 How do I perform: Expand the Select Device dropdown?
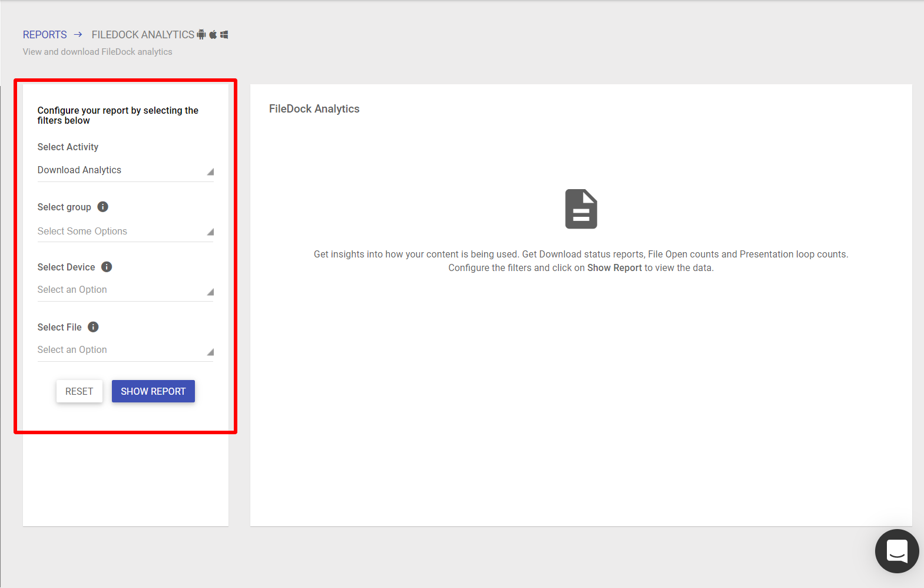pyautogui.click(x=125, y=290)
